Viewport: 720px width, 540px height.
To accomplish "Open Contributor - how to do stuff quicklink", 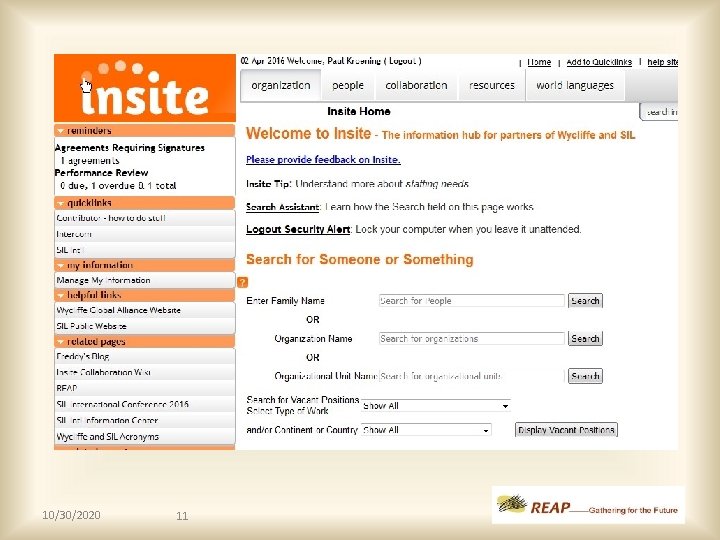I will point(145,218).
